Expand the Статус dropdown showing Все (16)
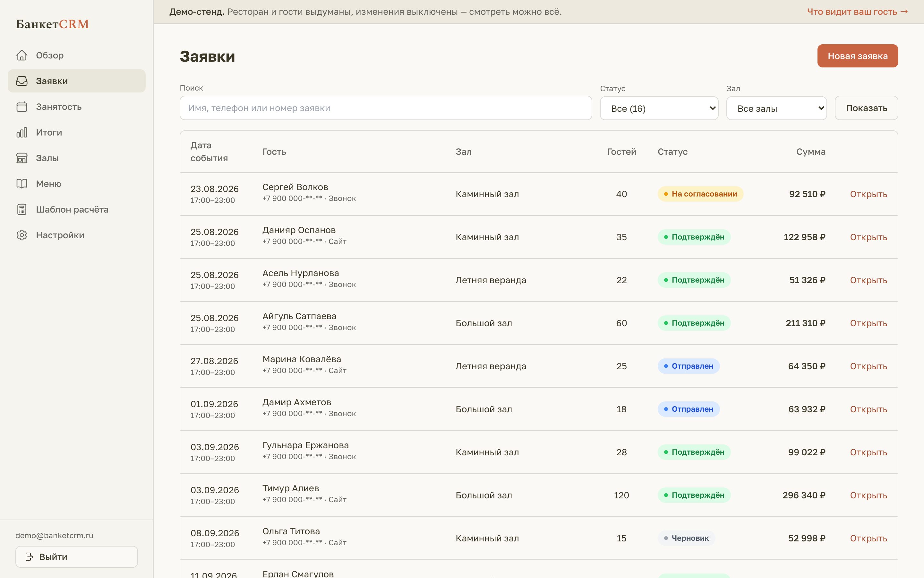Image resolution: width=924 pixels, height=578 pixels. pos(659,109)
